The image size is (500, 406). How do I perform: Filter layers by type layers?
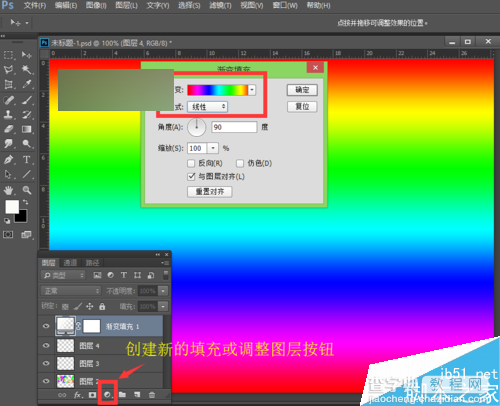coord(124,275)
